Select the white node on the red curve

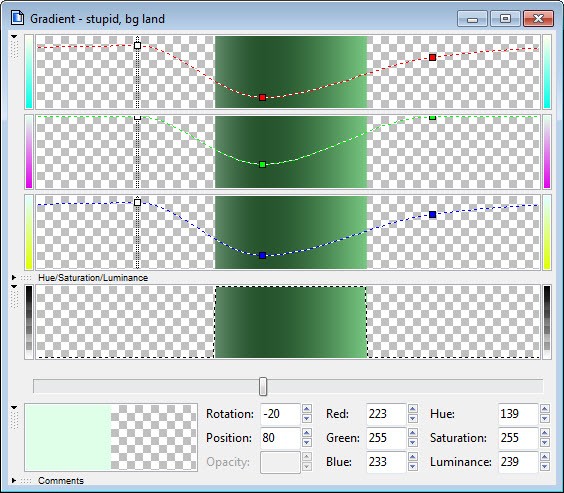click(x=137, y=46)
